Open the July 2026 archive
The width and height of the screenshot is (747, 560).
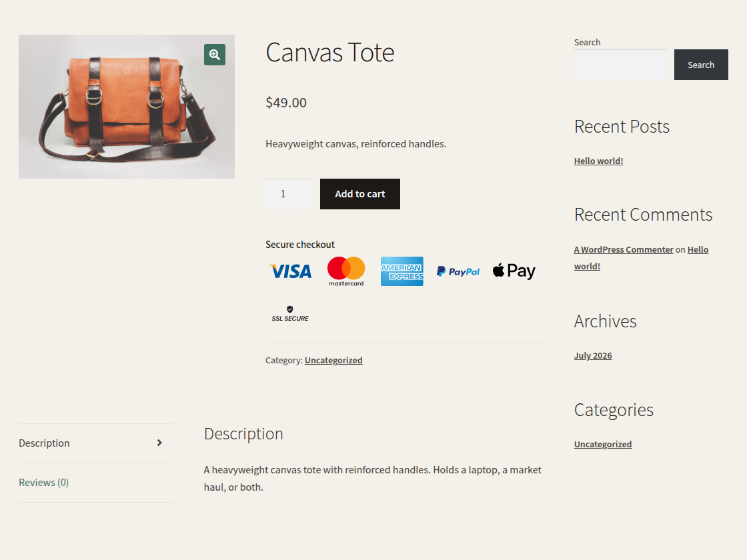click(x=593, y=356)
